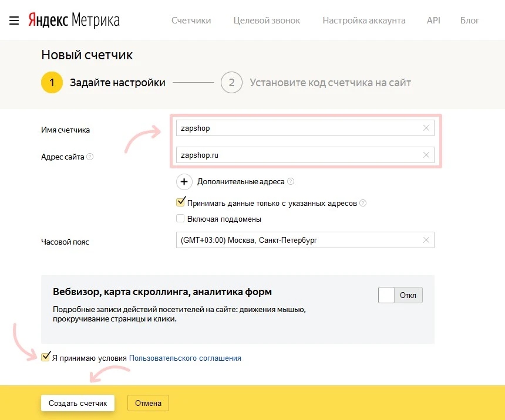
Task: Enable the Вебвизор recording switch
Action: (400, 295)
